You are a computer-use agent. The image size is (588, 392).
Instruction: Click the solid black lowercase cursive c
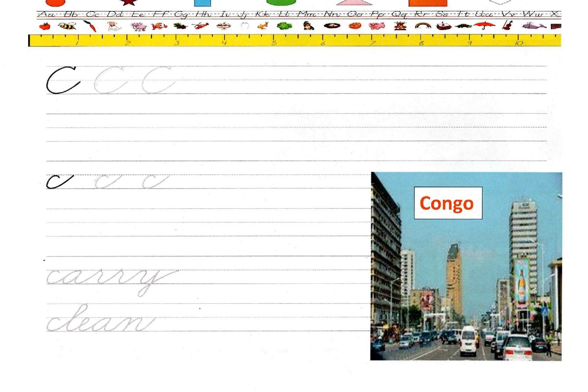(60, 182)
